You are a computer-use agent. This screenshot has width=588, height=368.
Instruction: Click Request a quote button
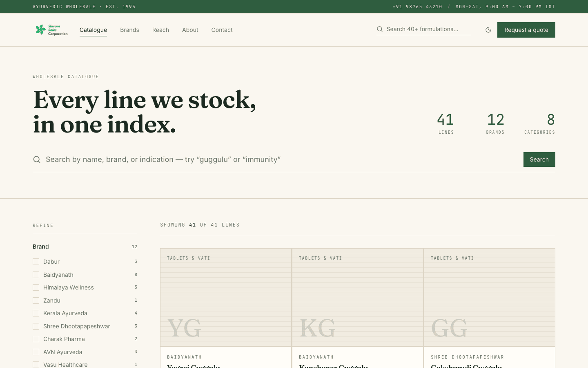[x=526, y=30]
